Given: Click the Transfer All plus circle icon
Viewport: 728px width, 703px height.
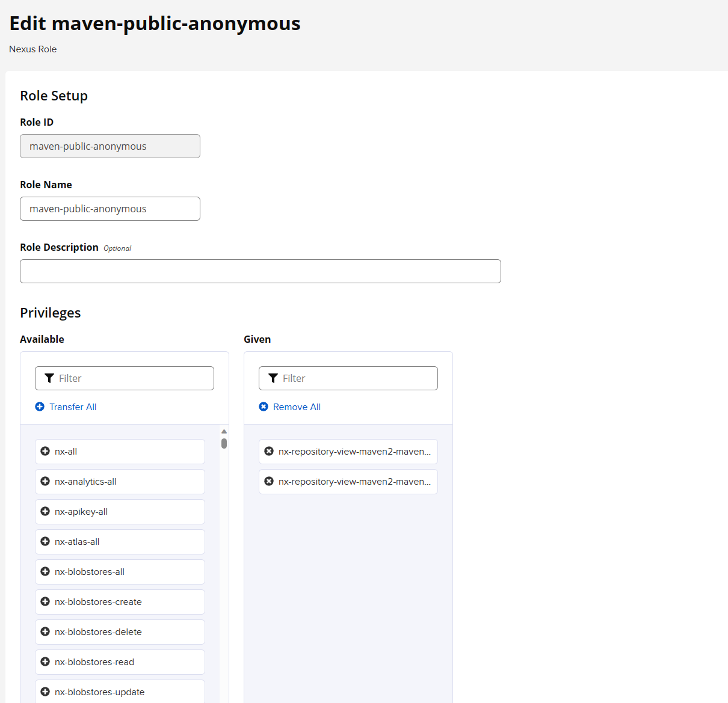Looking at the screenshot, I should click(40, 407).
